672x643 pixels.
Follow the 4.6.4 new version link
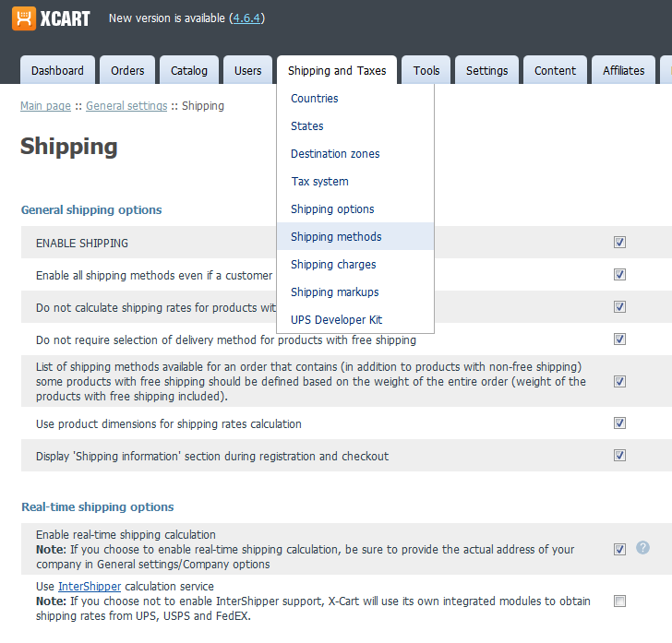click(246, 18)
